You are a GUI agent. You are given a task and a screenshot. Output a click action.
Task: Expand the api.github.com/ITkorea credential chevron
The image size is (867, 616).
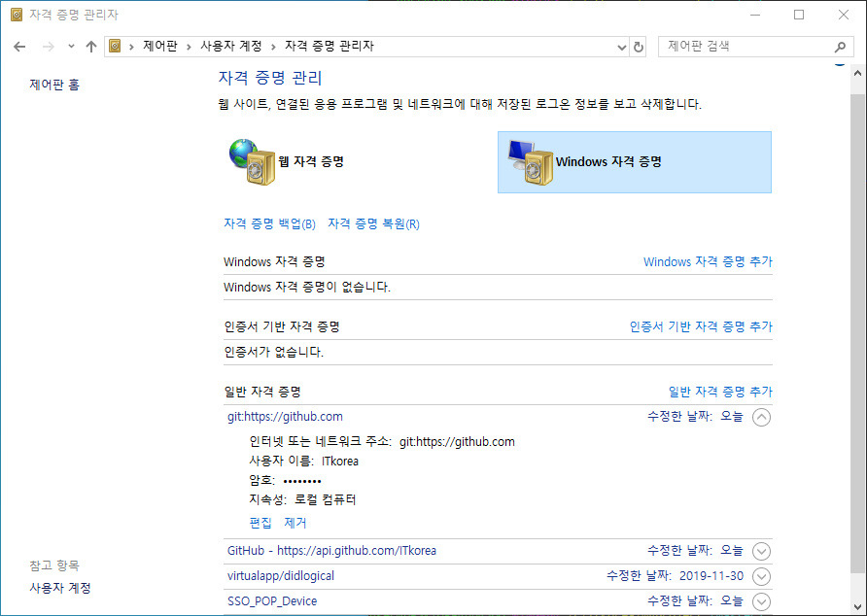click(x=761, y=551)
